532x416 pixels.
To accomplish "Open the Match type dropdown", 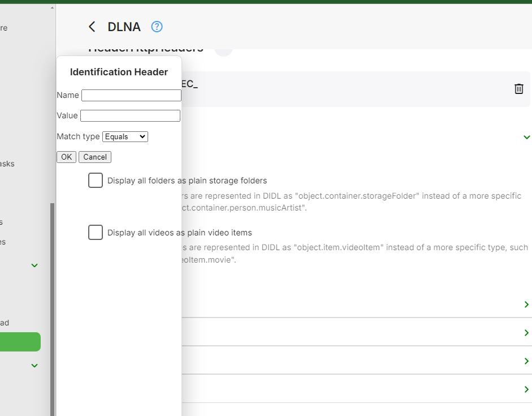I will (x=125, y=136).
